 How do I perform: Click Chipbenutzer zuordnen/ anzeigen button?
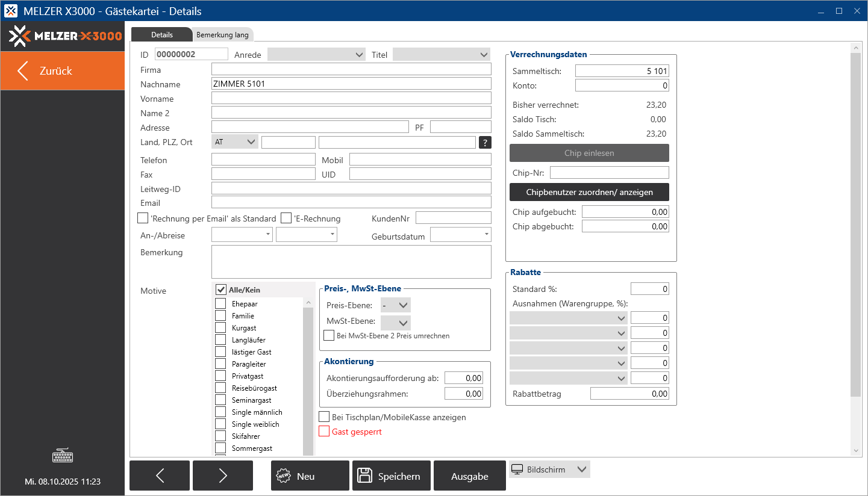[x=590, y=192]
